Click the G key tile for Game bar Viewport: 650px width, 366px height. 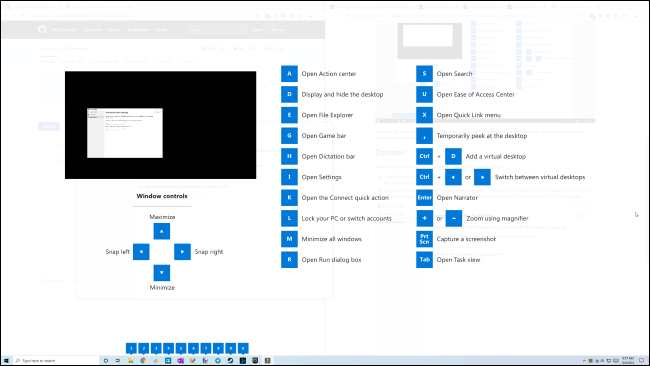pyautogui.click(x=289, y=136)
